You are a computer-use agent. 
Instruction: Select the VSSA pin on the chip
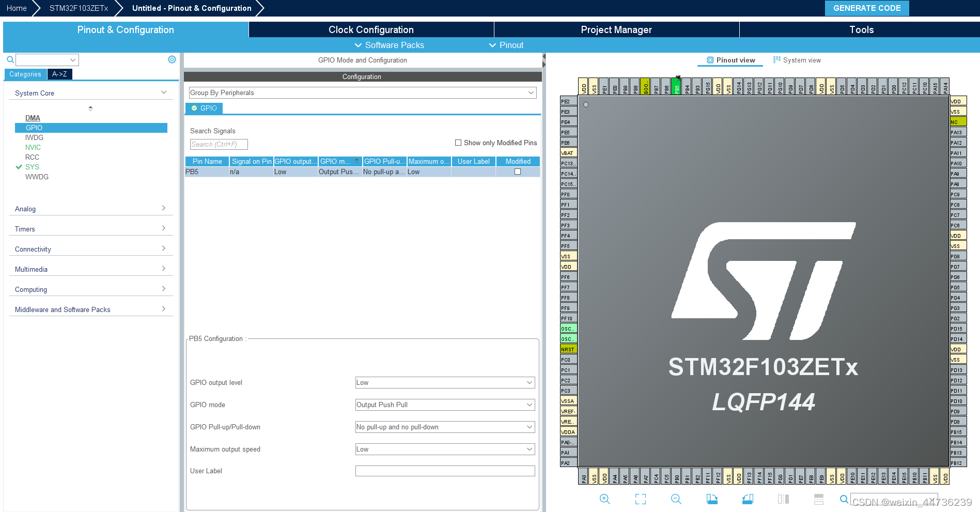coord(568,401)
